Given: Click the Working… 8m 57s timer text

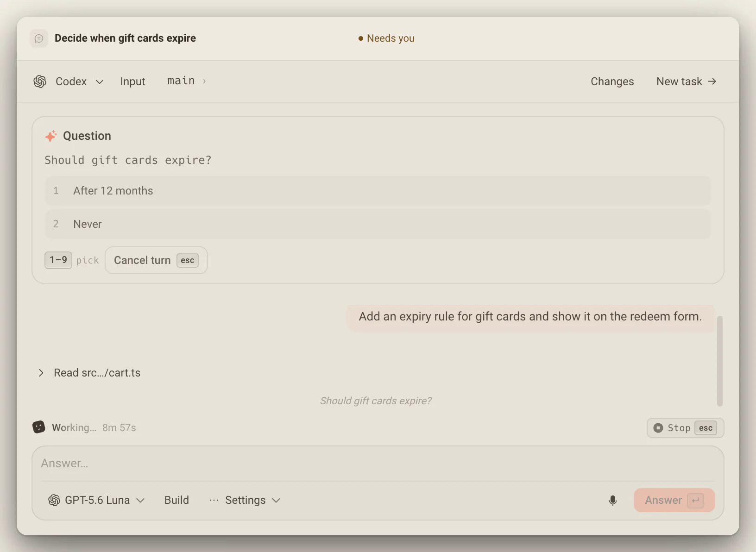Looking at the screenshot, I should tap(94, 427).
